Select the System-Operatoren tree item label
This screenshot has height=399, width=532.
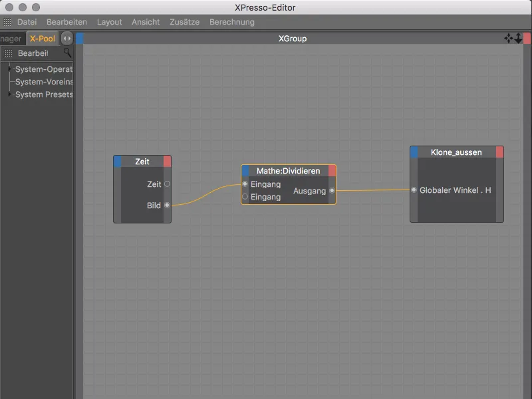[44, 69]
